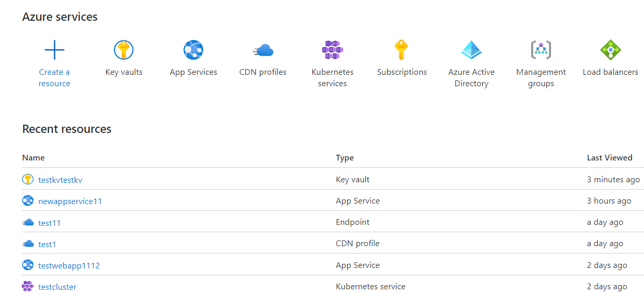Image resolution: width=644 pixels, height=296 pixels.
Task: Go to testwebapp1112 app service
Action: coord(69,265)
